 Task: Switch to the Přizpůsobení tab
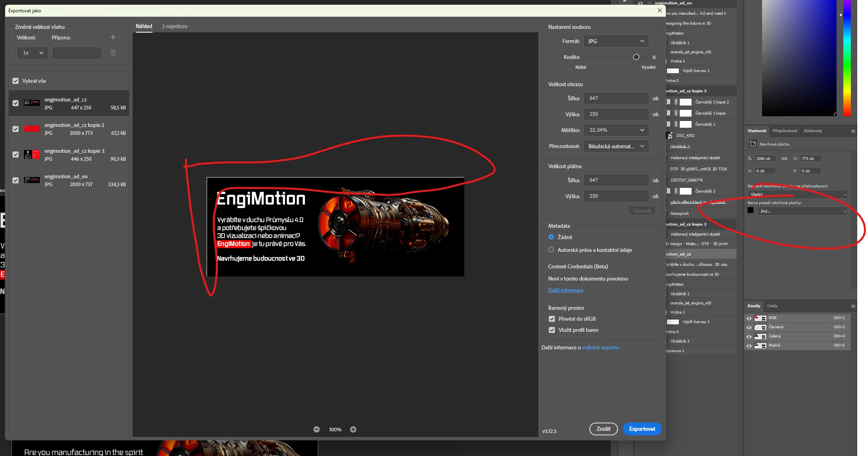[785, 131]
